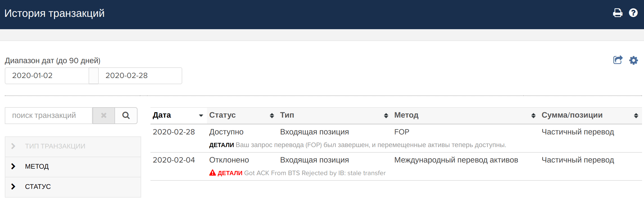
Task: Sort table by Сумма/позиции column
Action: tap(636, 115)
